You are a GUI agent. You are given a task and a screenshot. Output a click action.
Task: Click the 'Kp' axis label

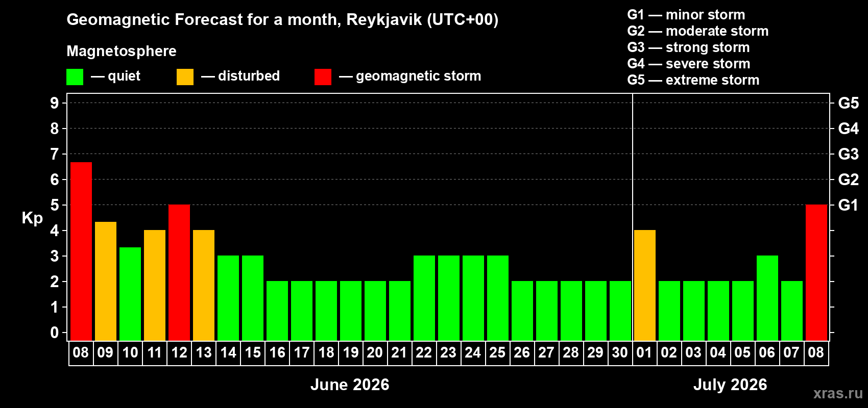click(32, 218)
